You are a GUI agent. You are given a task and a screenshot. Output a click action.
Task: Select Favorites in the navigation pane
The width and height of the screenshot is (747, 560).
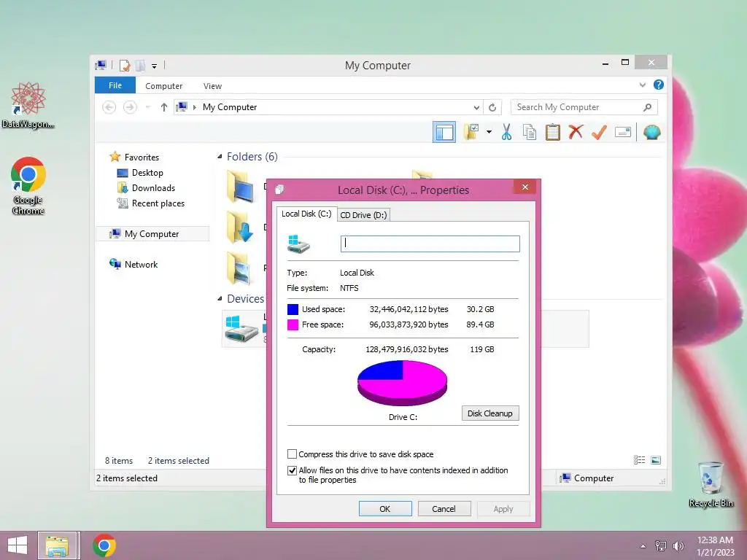142,157
